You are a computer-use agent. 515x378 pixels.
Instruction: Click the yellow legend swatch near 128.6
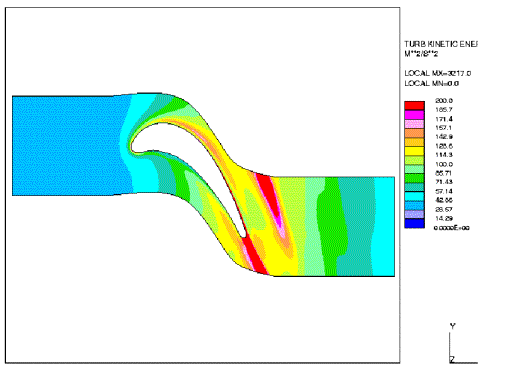[414, 151]
